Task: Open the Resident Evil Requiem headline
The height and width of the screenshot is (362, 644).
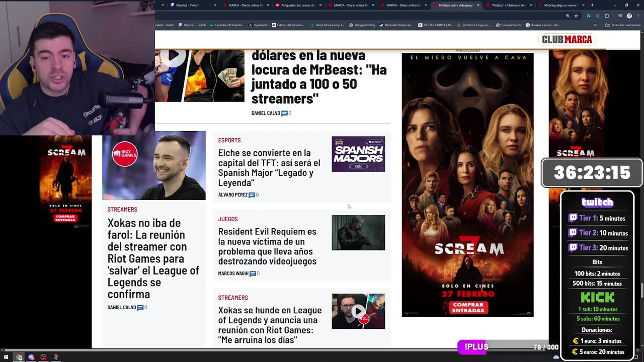Action: (x=267, y=246)
